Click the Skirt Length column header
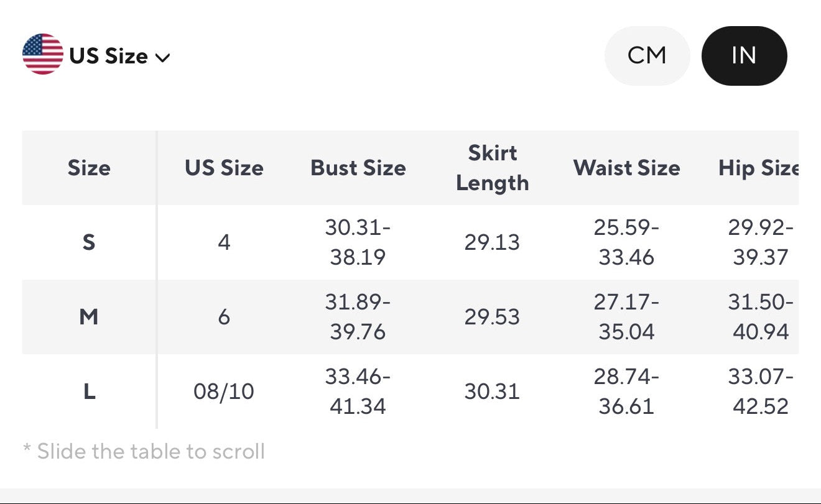The width and height of the screenshot is (821, 504). coord(492,168)
